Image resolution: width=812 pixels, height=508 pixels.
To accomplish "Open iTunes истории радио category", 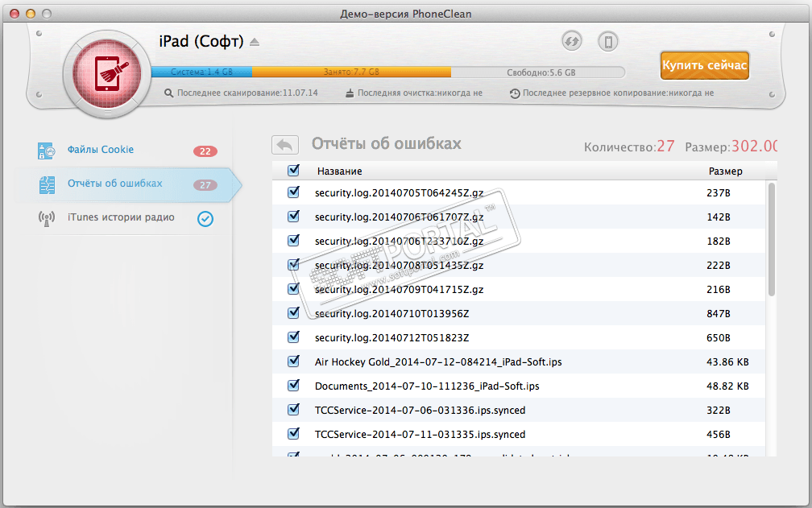I will click(121, 217).
